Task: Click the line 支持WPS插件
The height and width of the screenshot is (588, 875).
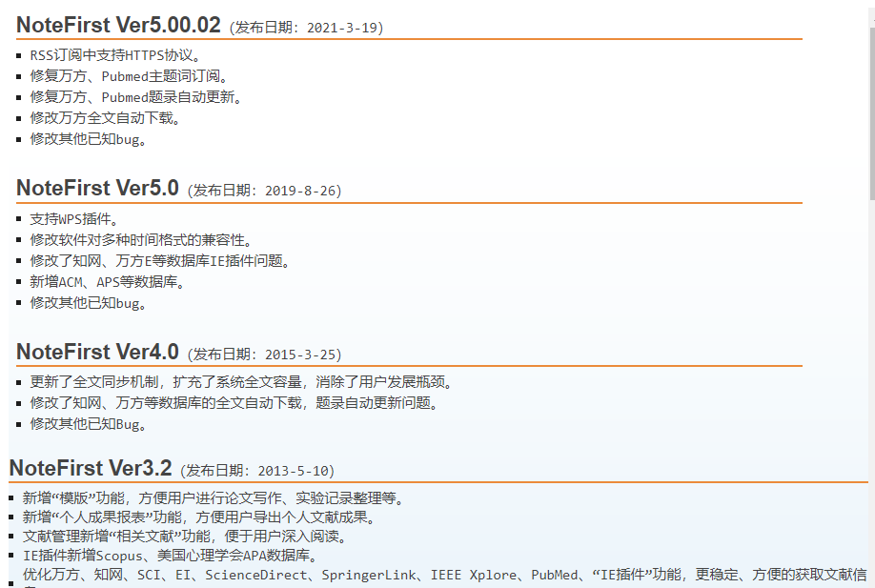Action: point(73,218)
